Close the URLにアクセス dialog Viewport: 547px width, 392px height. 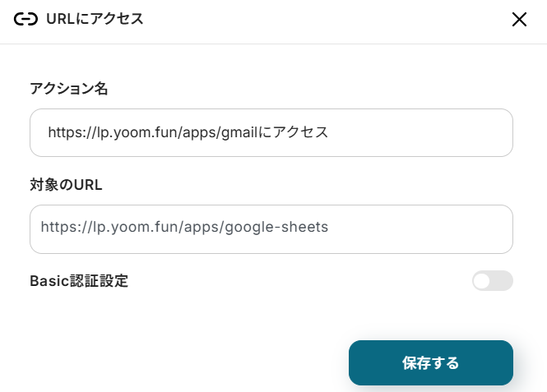pyautogui.click(x=519, y=20)
